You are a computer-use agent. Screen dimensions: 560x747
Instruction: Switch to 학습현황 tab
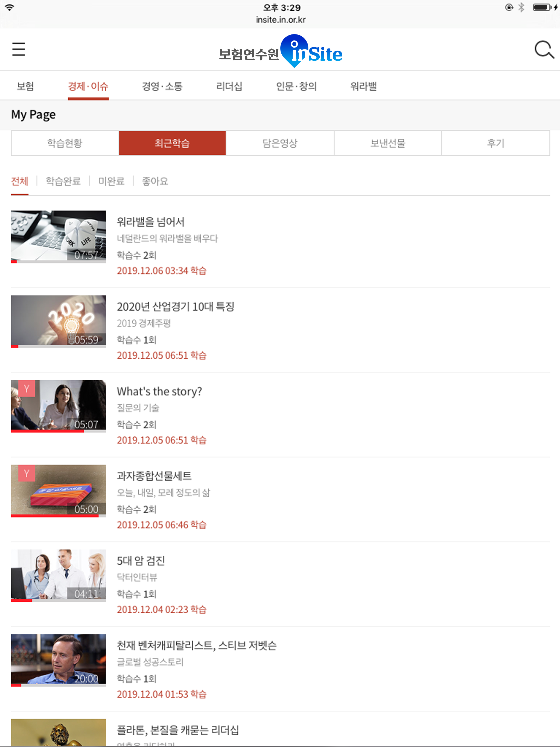(65, 143)
